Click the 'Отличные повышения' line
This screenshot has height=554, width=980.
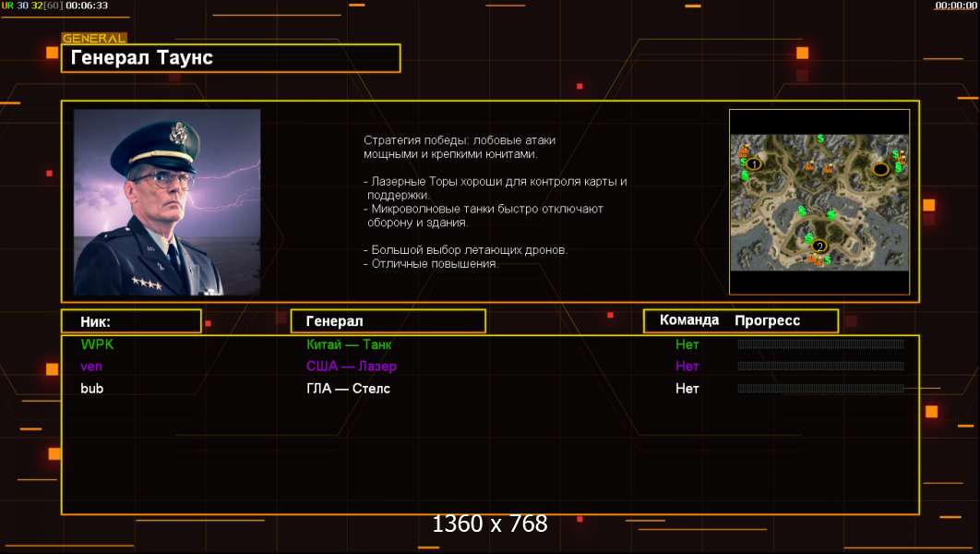tap(431, 264)
